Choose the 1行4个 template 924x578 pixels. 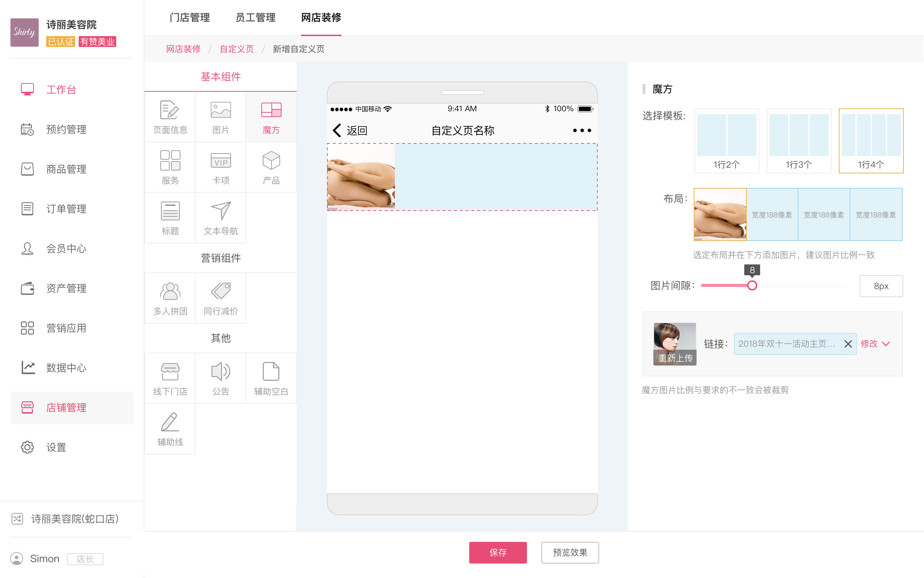pyautogui.click(x=871, y=141)
